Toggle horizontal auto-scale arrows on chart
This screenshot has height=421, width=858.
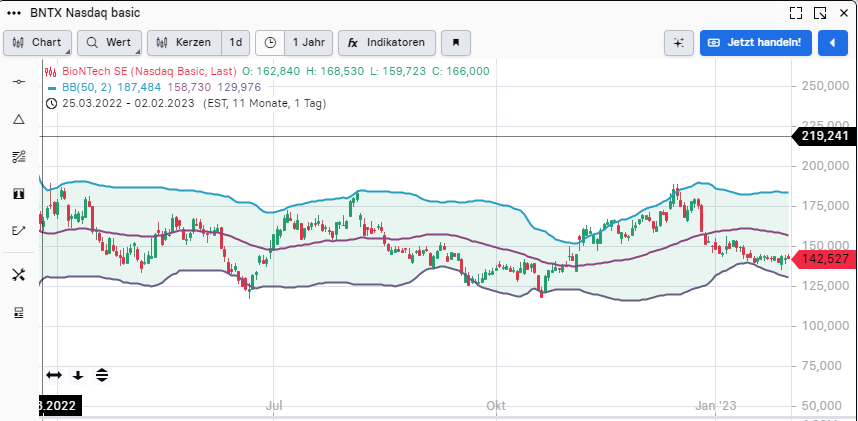(x=54, y=375)
